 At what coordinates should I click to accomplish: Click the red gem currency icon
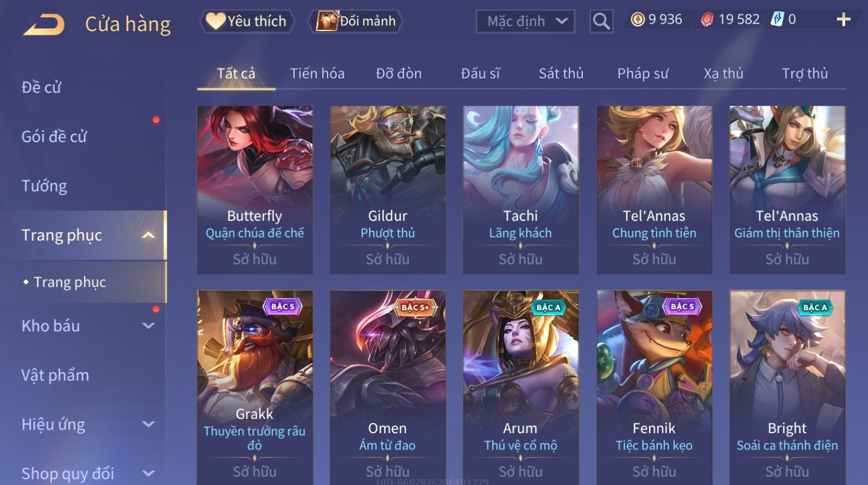click(707, 20)
